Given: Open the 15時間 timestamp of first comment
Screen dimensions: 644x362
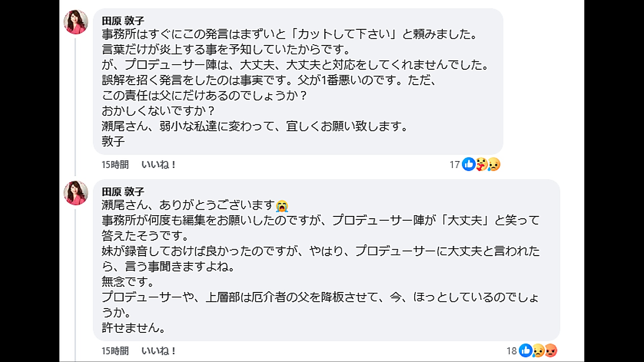Looking at the screenshot, I should (x=115, y=165).
